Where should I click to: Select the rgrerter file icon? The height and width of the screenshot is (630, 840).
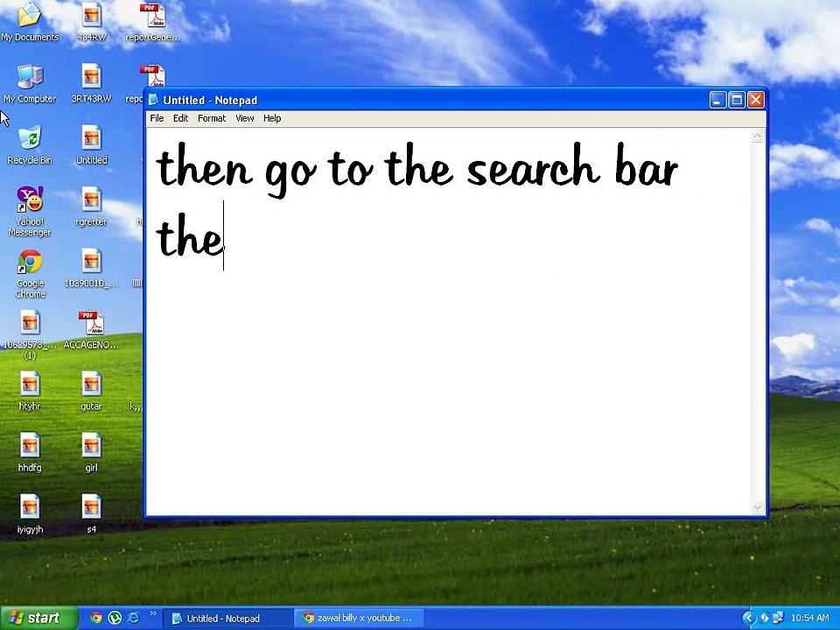click(92, 206)
